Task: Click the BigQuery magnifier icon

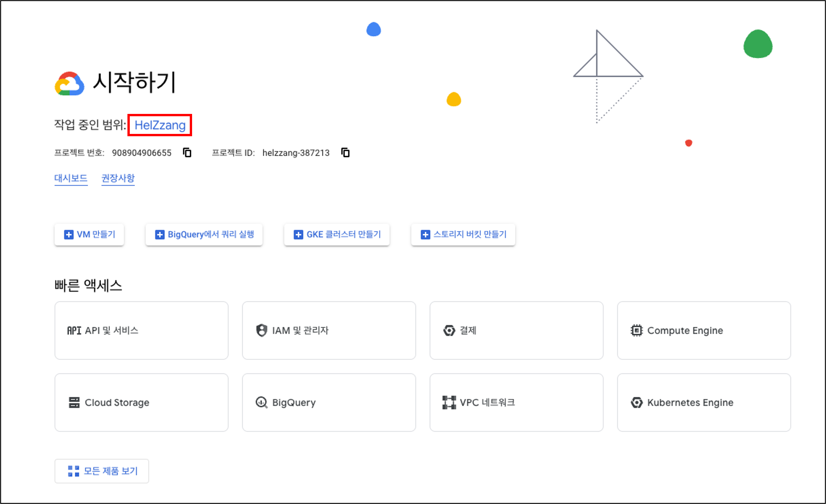Action: point(261,403)
